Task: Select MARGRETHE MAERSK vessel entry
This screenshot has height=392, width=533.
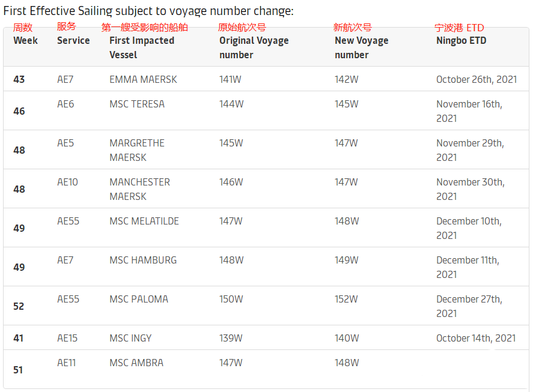Action: click(x=137, y=150)
